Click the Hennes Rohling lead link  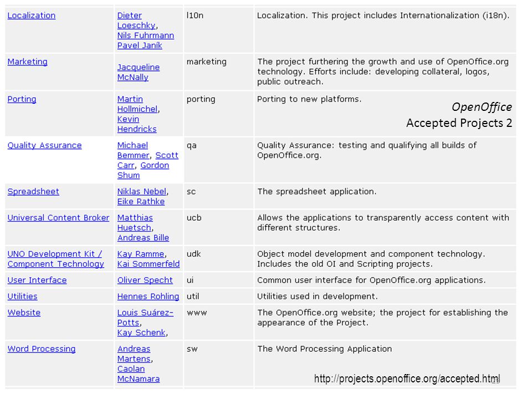pos(148,296)
